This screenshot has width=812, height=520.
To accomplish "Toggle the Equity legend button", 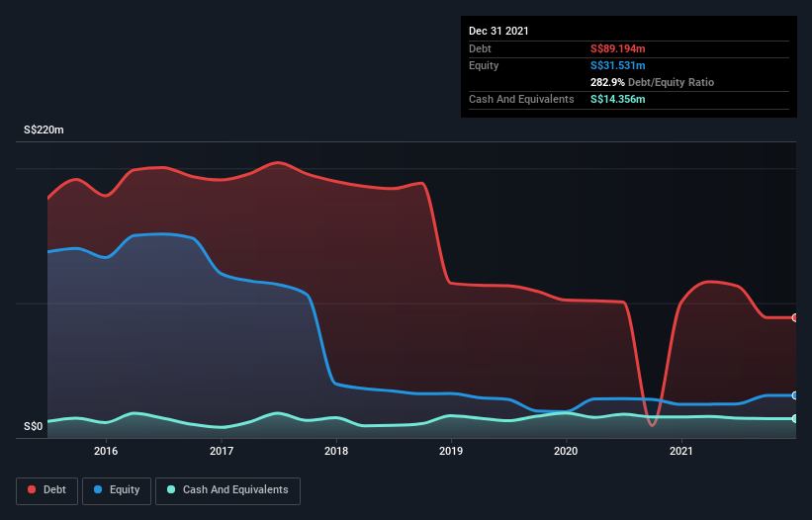I will coord(117,490).
